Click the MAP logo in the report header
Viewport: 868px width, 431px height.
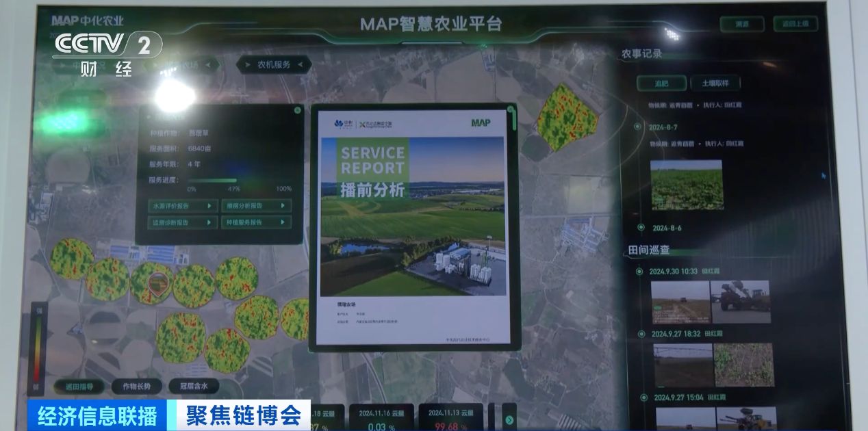point(482,122)
